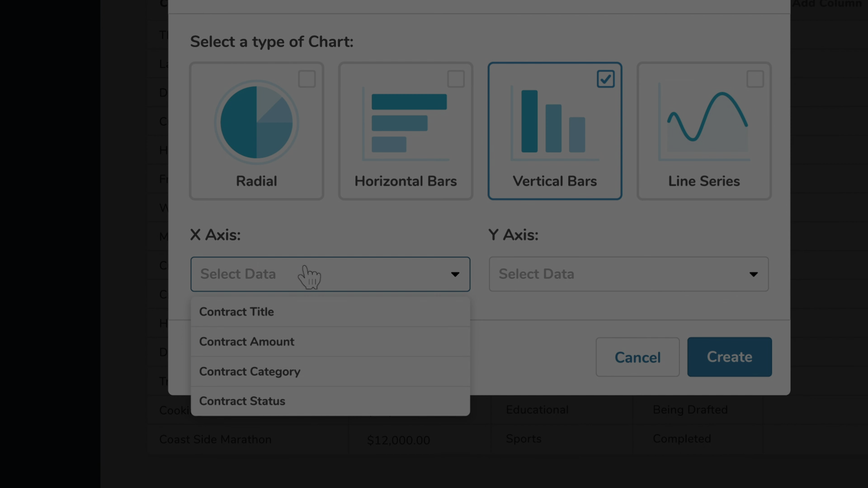This screenshot has width=868, height=488.
Task: Select the Radial pie chart icon
Action: point(256,122)
